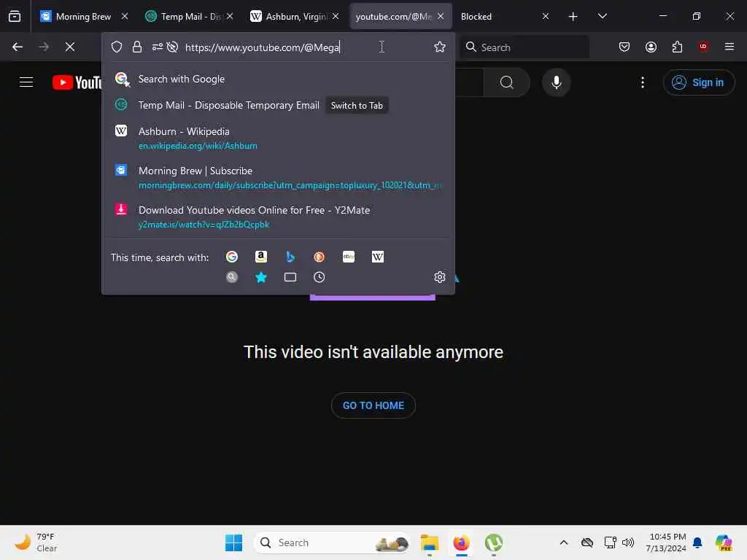The height and width of the screenshot is (560, 747).
Task: Open the Firefox application hamburger menu
Action: pos(729,47)
